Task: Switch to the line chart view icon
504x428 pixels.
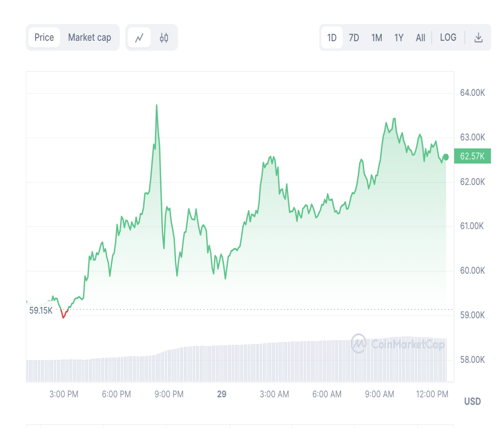Action: pyautogui.click(x=139, y=38)
